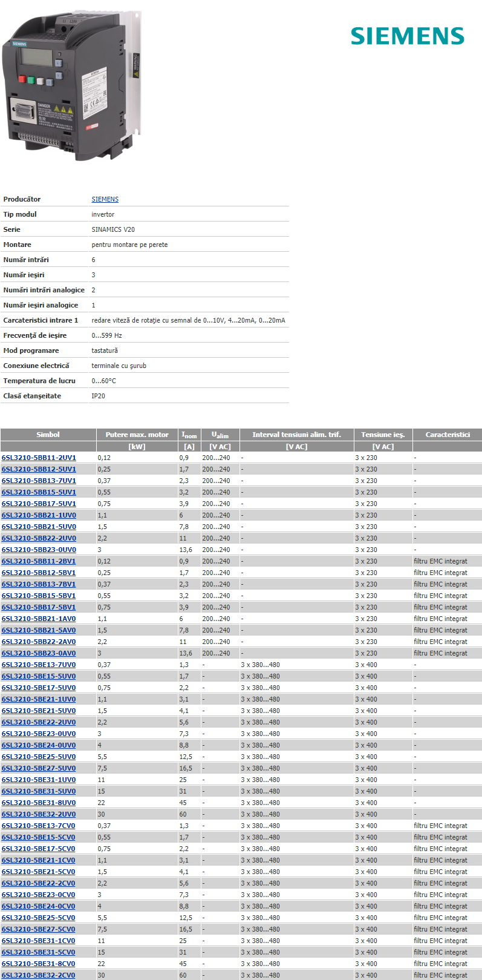Viewport: 482px width, 980px height.
Task: Open product link 6SL3210-5BE15-5UV0
Action: [39, 676]
